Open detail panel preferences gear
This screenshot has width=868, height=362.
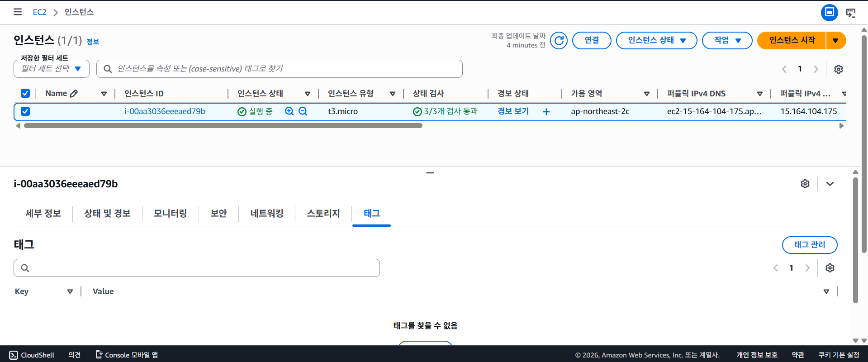point(805,184)
